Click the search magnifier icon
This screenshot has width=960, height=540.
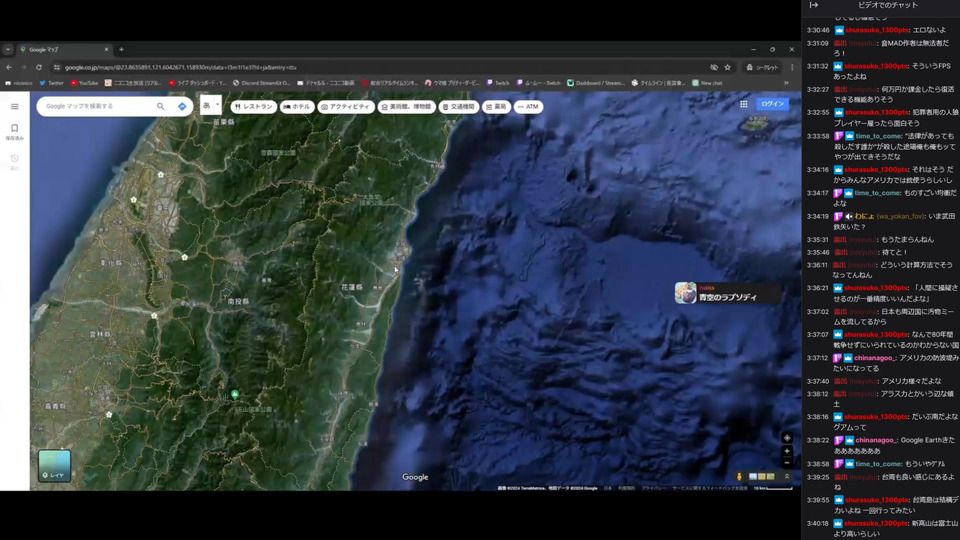(160, 107)
